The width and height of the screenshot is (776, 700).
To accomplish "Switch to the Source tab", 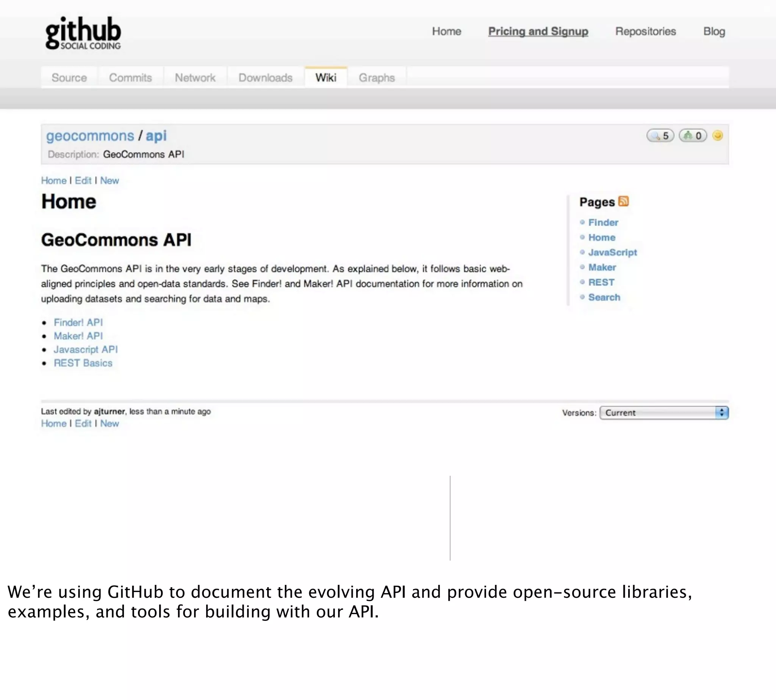I will point(69,78).
